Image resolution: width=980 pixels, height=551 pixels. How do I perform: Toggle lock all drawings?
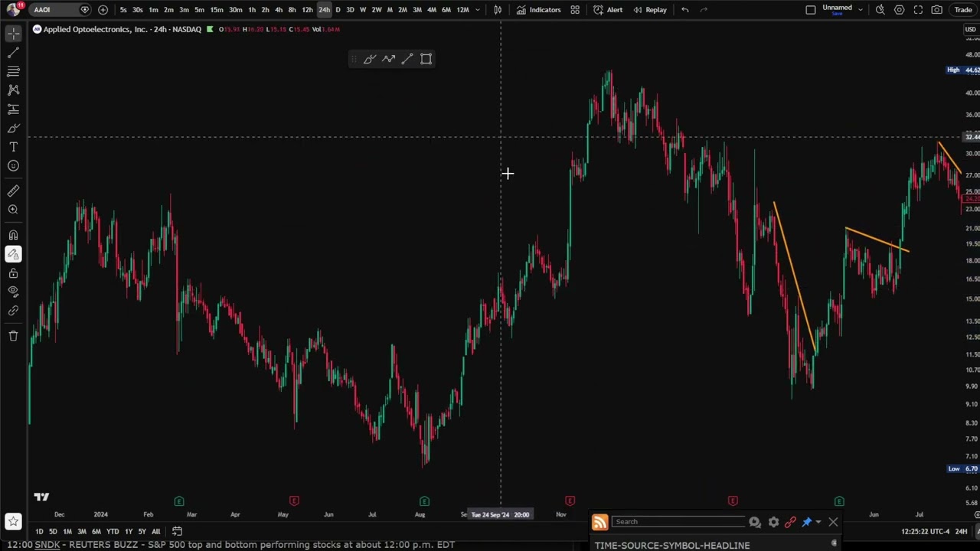point(13,273)
